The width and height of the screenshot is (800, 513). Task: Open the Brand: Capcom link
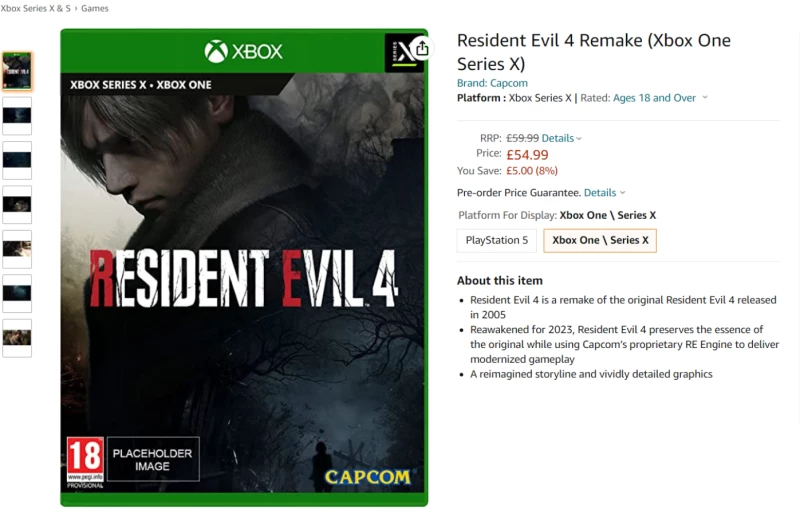[x=492, y=83]
